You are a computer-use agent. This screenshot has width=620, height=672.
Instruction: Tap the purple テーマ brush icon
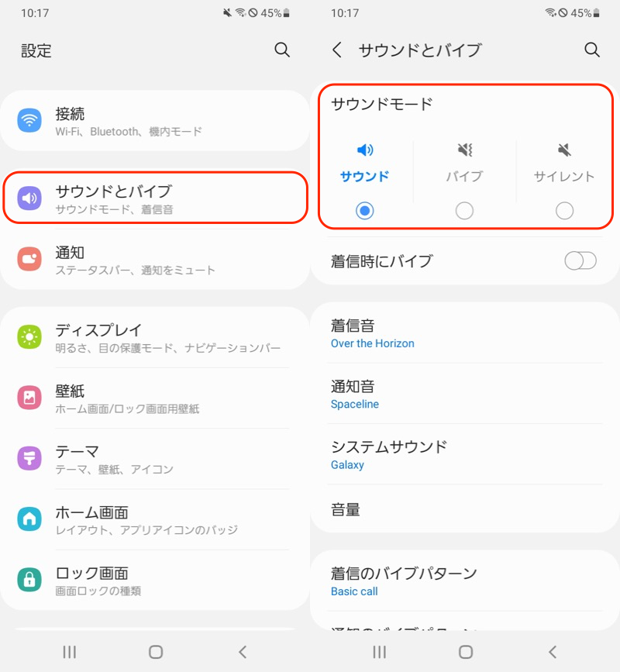pyautogui.click(x=29, y=459)
